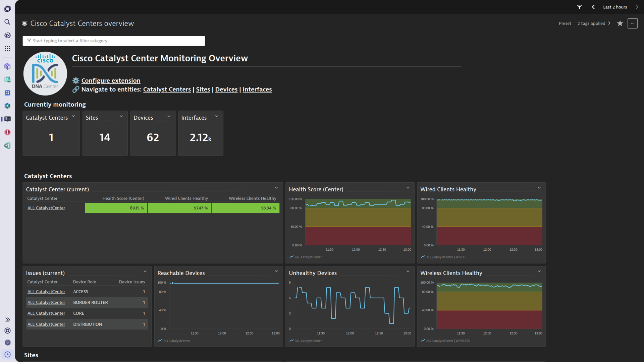
Task: Toggle ALL_CatalystCenter legend in Reachable Devices chart
Action: (x=174, y=341)
